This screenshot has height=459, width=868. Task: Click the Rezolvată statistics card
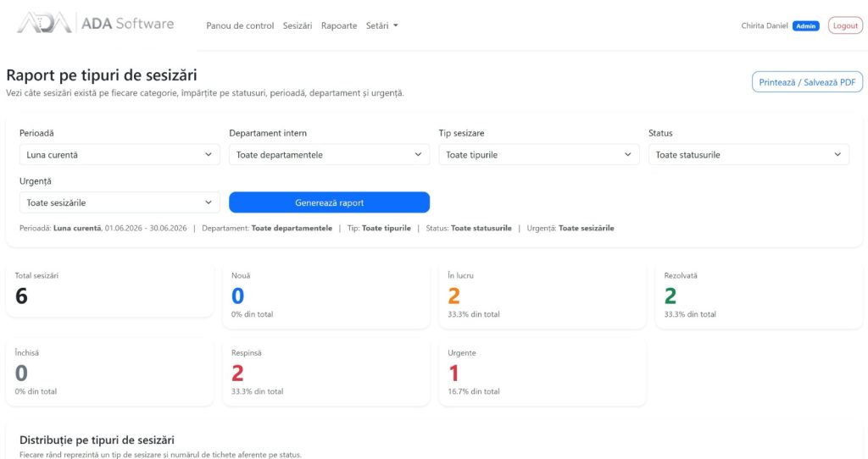tap(759, 296)
